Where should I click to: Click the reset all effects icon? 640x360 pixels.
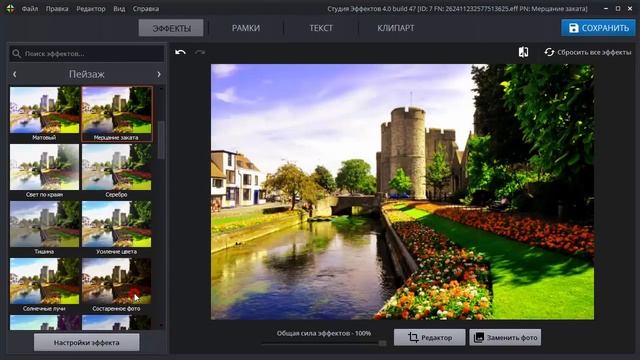pos(549,52)
